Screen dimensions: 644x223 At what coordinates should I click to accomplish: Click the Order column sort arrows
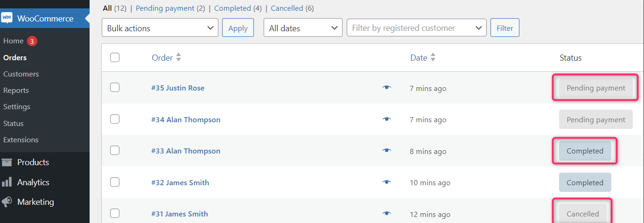[x=178, y=57]
